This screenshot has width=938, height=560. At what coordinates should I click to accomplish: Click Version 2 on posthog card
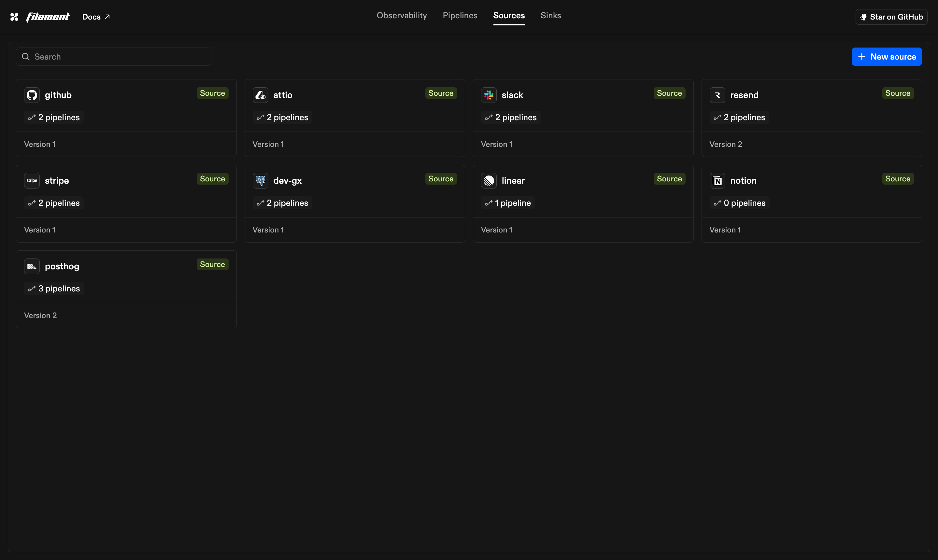(40, 315)
